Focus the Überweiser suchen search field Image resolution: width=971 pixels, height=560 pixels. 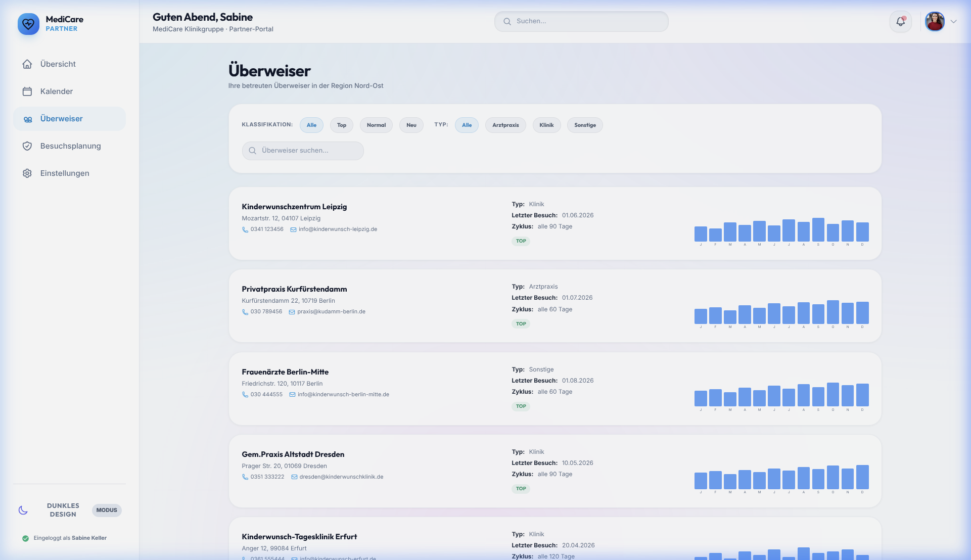(303, 151)
